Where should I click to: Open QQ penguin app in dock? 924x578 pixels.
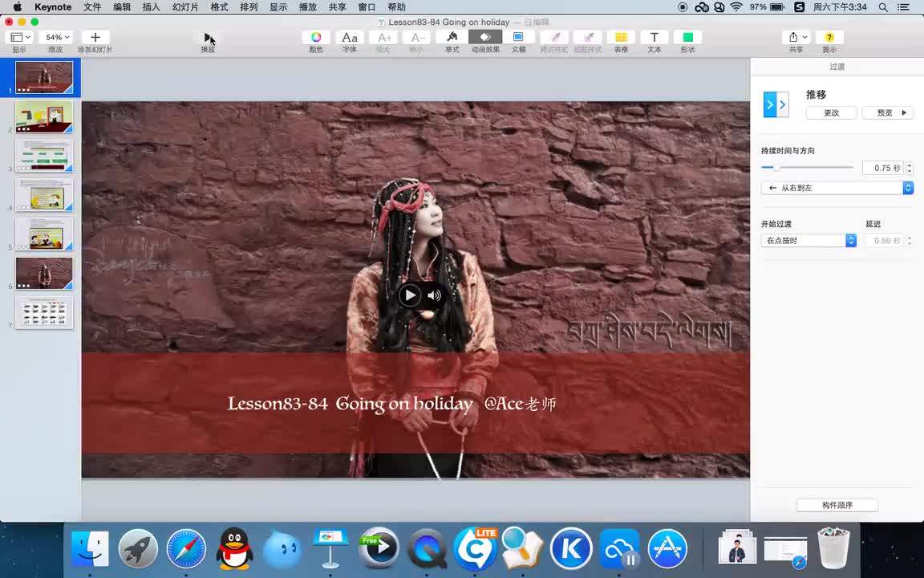tap(234, 549)
